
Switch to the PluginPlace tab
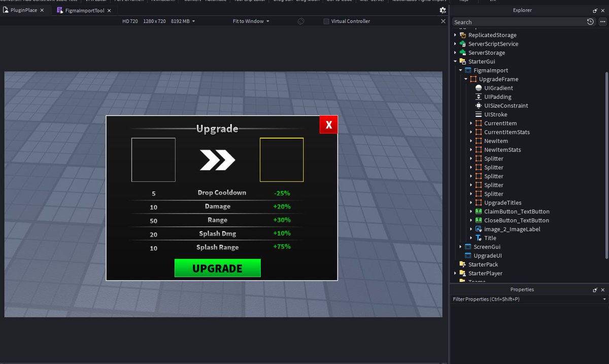point(23,10)
